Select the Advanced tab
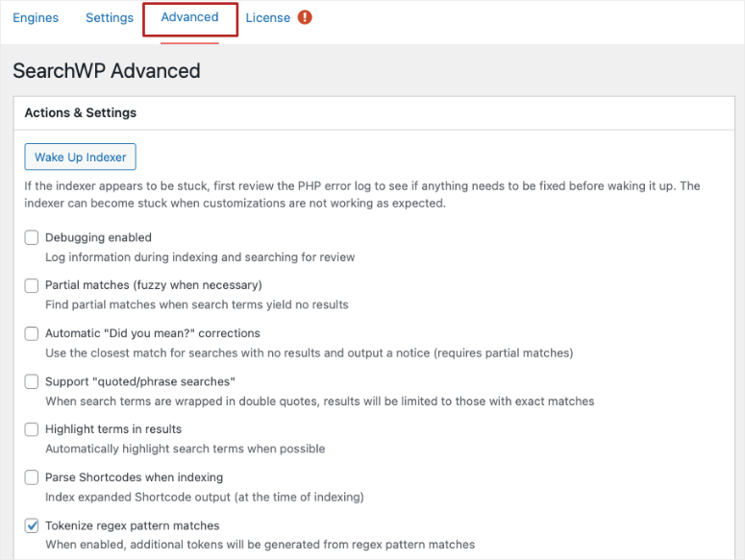 point(189,17)
